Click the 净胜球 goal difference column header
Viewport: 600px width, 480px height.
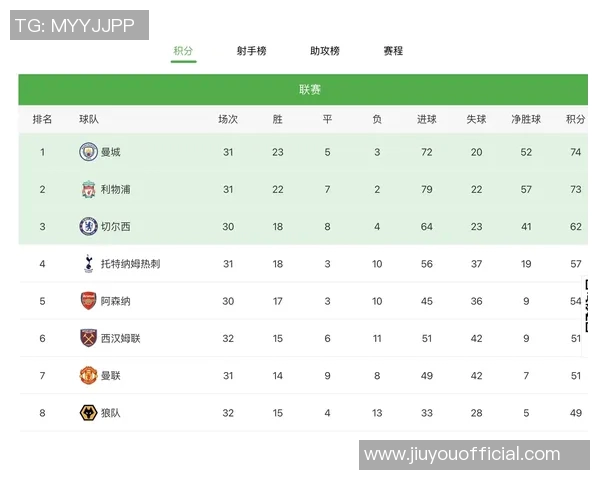pos(526,119)
